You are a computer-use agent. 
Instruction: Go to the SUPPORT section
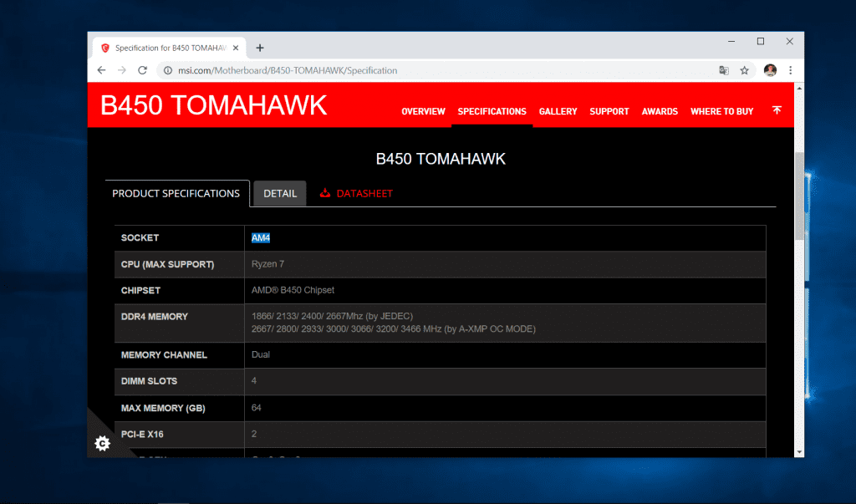(609, 111)
